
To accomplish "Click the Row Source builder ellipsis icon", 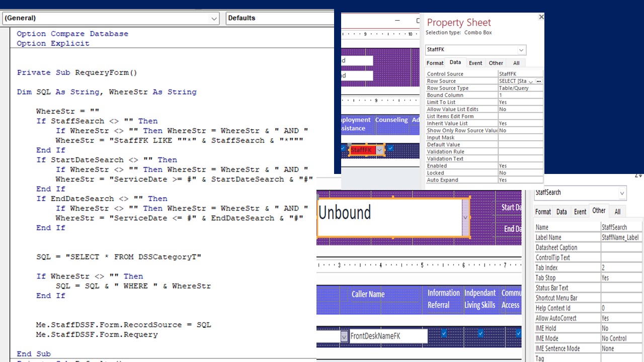I will [x=538, y=81].
